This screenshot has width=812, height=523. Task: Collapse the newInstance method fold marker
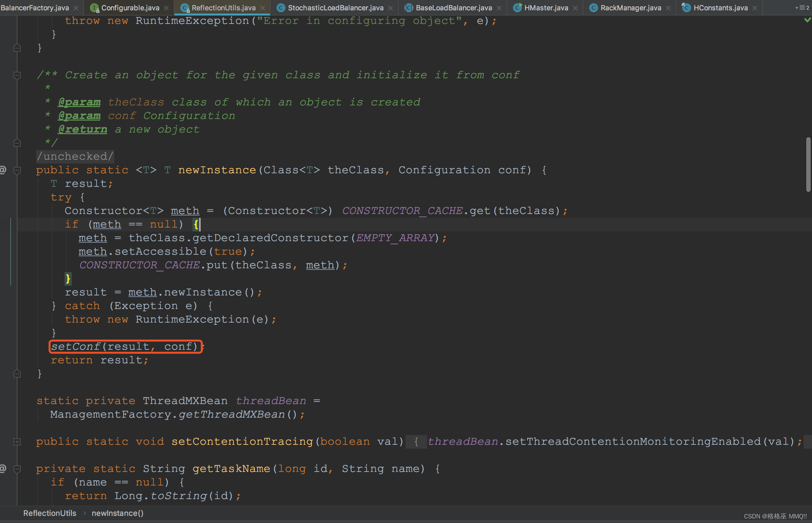(x=17, y=170)
